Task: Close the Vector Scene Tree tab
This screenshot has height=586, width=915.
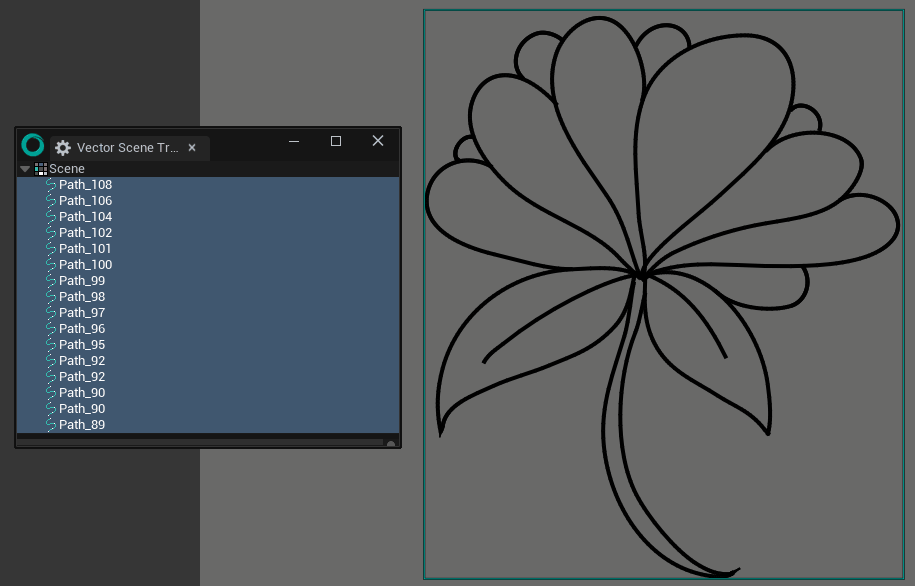Action: (x=191, y=147)
